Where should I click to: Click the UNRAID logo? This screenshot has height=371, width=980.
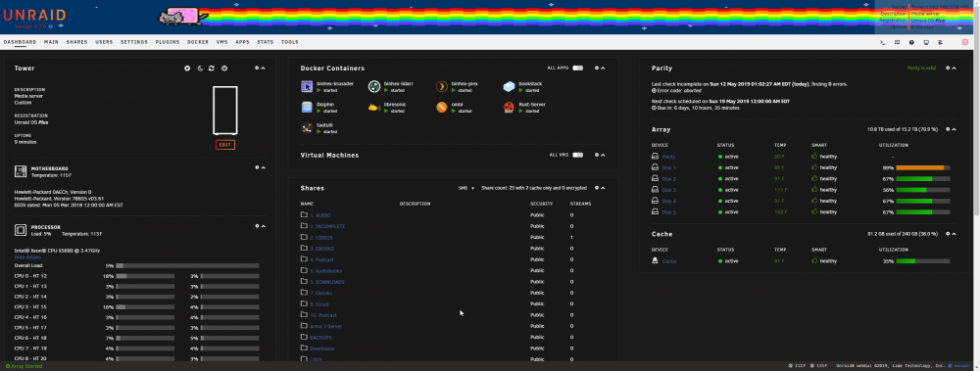(35, 15)
